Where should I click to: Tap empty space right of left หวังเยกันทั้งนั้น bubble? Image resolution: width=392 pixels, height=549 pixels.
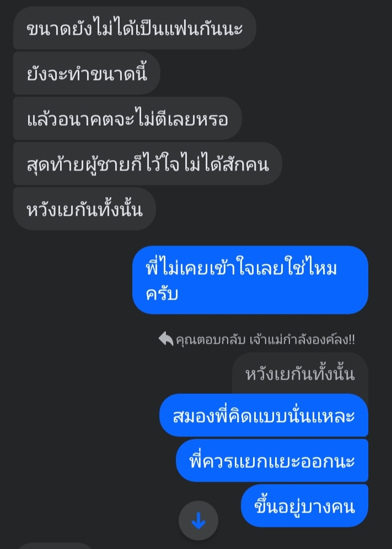273,209
